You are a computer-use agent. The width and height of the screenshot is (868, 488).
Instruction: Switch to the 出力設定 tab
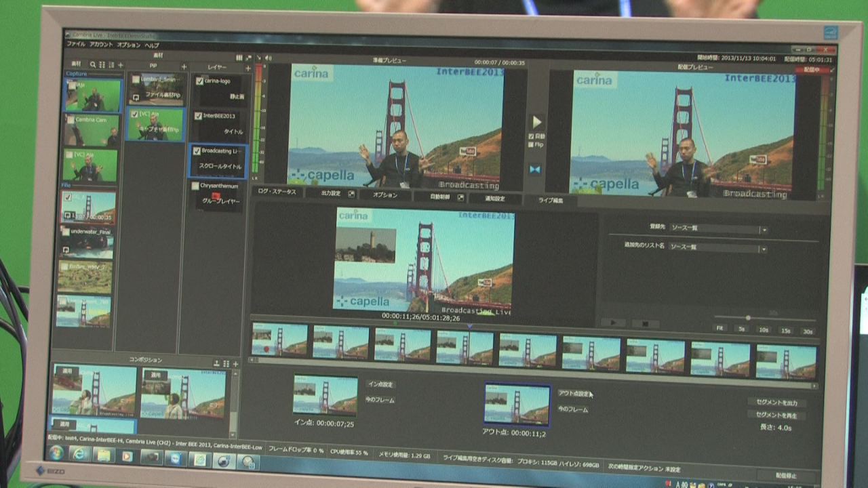pos(331,193)
